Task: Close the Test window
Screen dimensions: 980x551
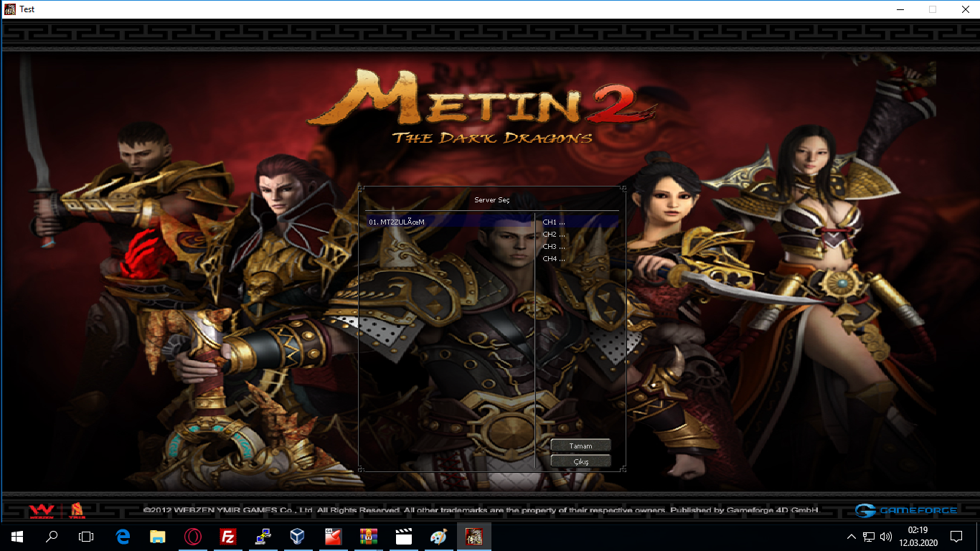Action: (x=965, y=9)
